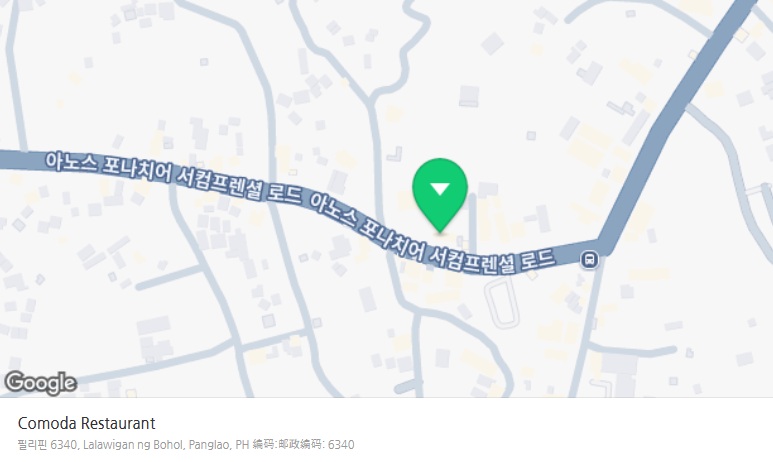Select the bus stop icon on the road
773x462 pixels.
(589, 259)
